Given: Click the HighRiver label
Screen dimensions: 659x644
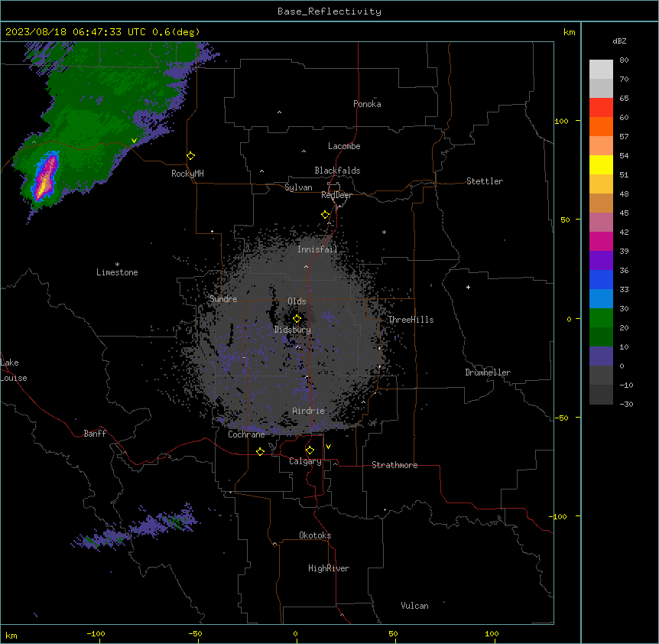Looking at the screenshot, I should [329, 568].
